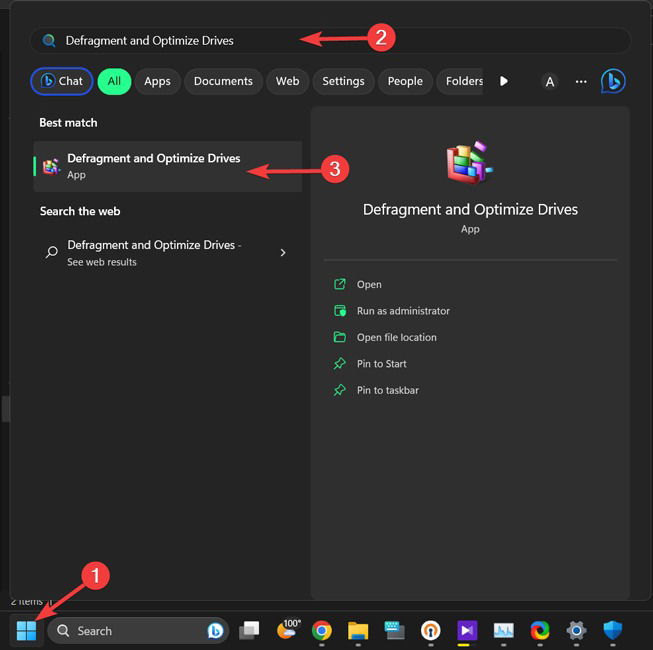Image resolution: width=653 pixels, height=650 pixels.
Task: Click the 'Search the web' heading
Action: [80, 211]
